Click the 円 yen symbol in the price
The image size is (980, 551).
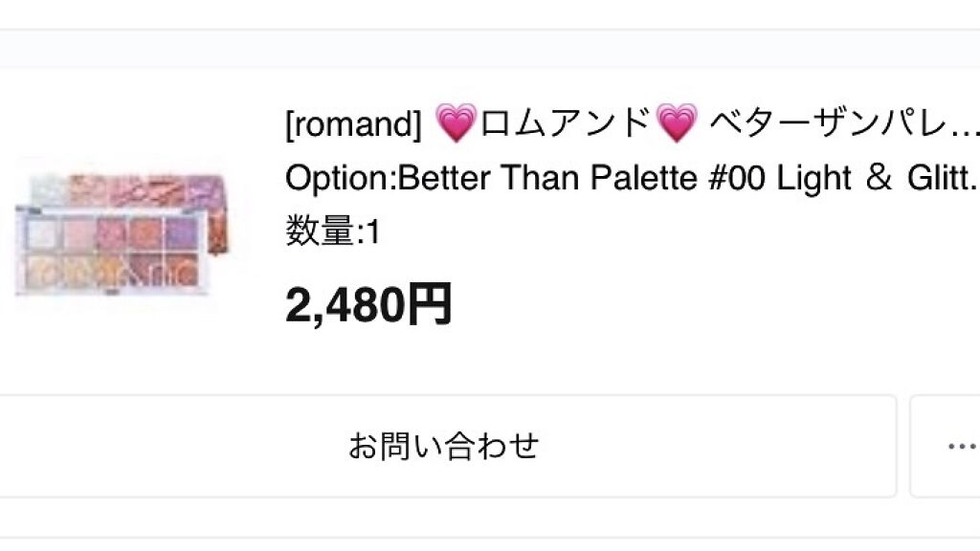430,305
